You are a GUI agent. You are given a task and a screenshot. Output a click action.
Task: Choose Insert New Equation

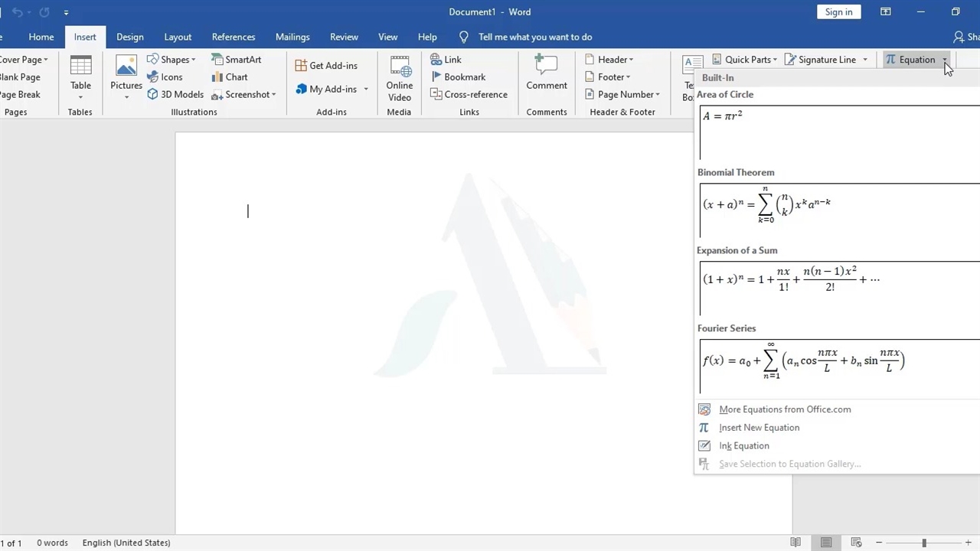pos(759,428)
